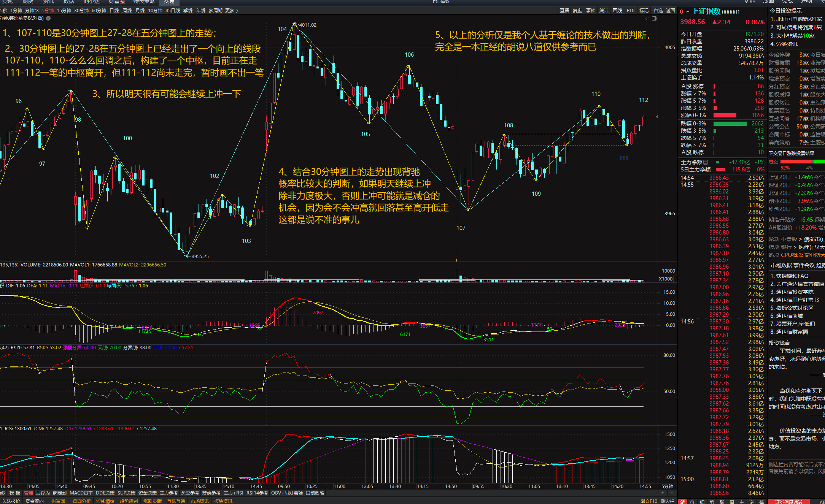825x504 pixels.
Task: Open the 短线情绪 bottom tab
Action: pyautogui.click(x=105, y=501)
